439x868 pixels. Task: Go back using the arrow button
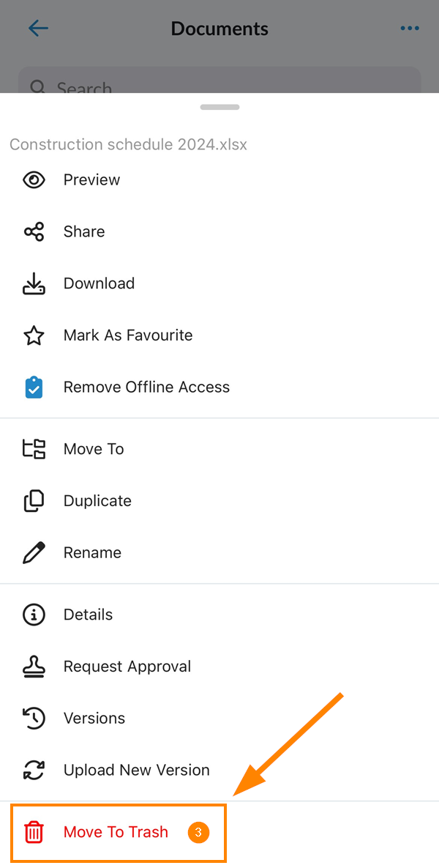[38, 29]
